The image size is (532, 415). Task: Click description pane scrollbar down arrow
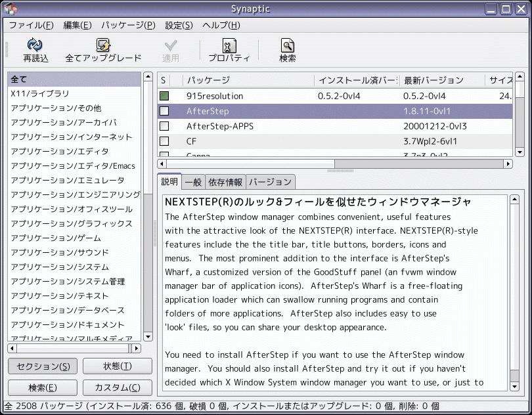click(x=514, y=387)
